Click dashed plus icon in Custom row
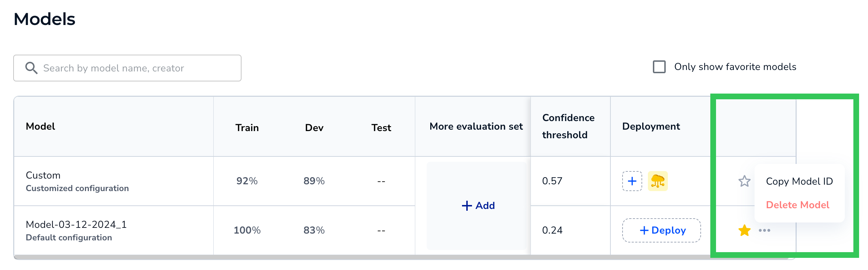868x270 pixels. point(632,181)
